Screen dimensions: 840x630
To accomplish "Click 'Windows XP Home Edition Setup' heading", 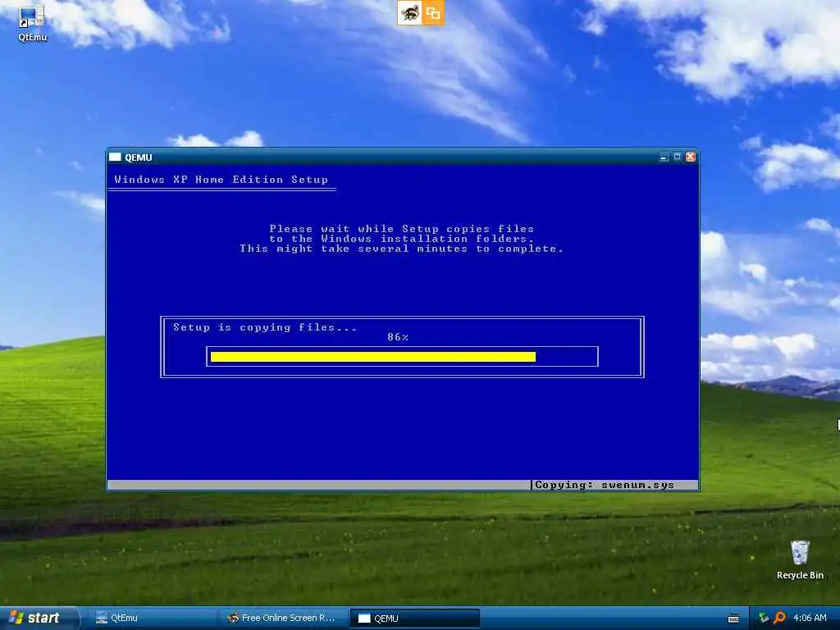I will (221, 180).
